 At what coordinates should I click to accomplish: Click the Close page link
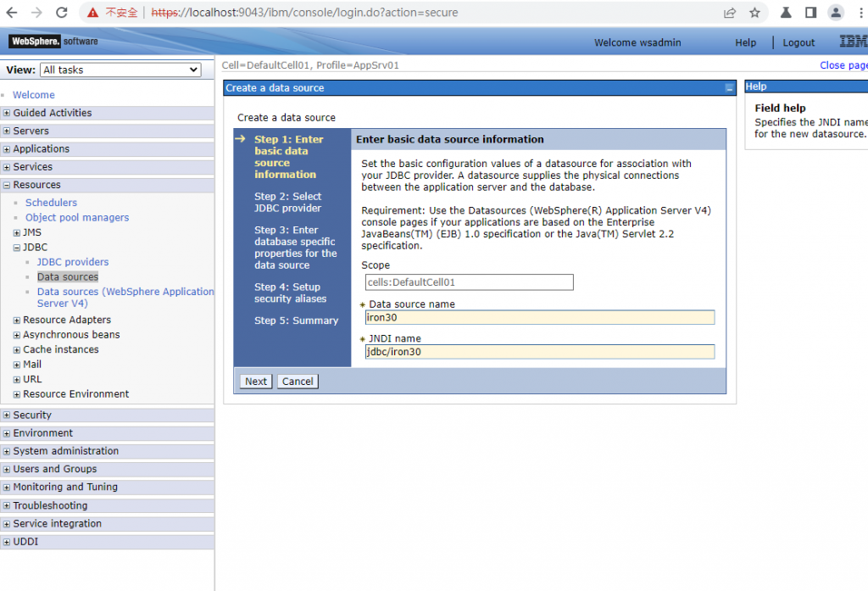843,65
